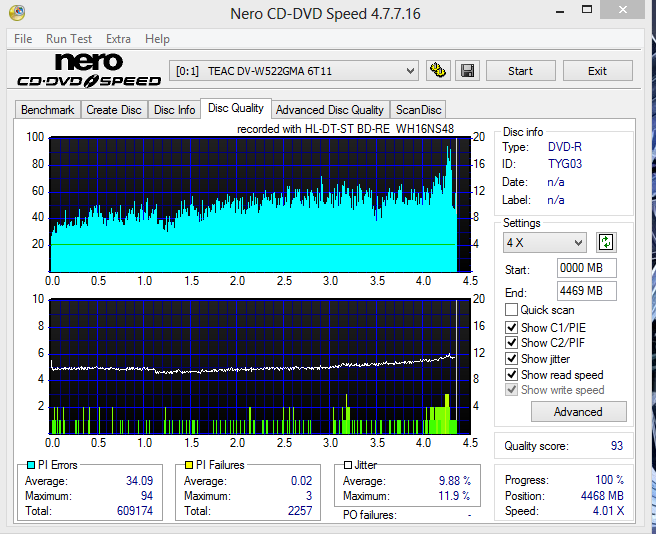The width and height of the screenshot is (656, 534).
Task: Toggle the Show C2/PIF checkbox
Action: (511, 342)
